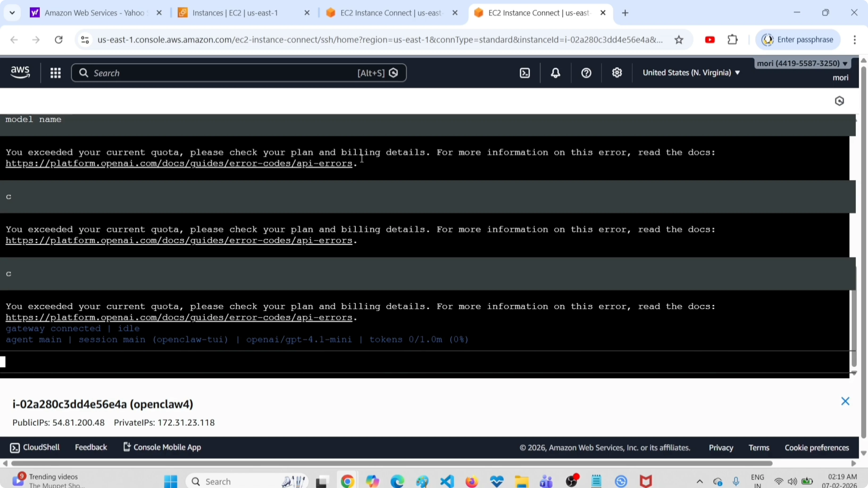The image size is (868, 488).
Task: Open AWS notifications bell
Action: (555, 73)
